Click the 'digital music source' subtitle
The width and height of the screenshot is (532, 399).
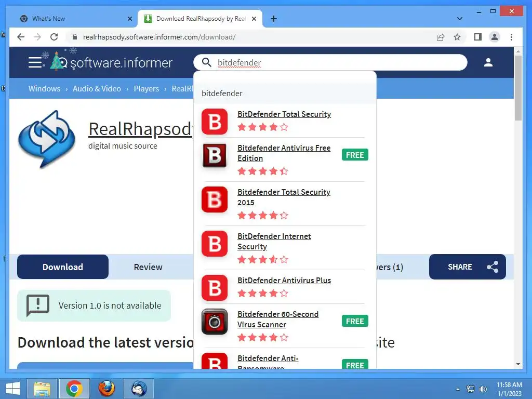coord(123,146)
